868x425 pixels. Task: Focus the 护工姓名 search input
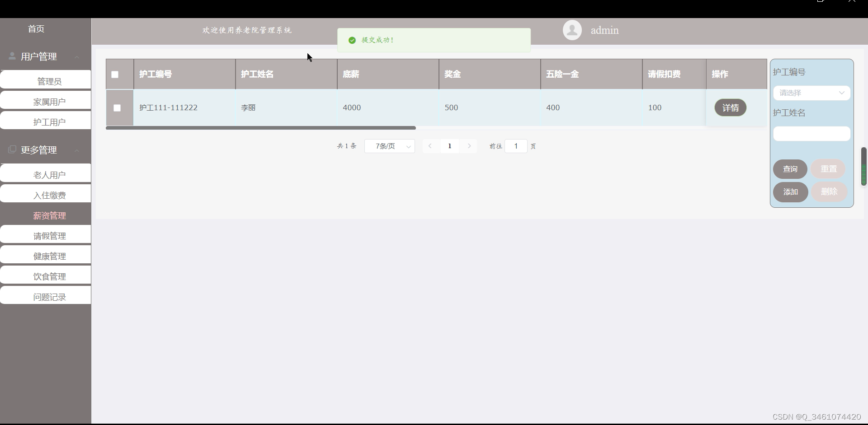pos(811,134)
